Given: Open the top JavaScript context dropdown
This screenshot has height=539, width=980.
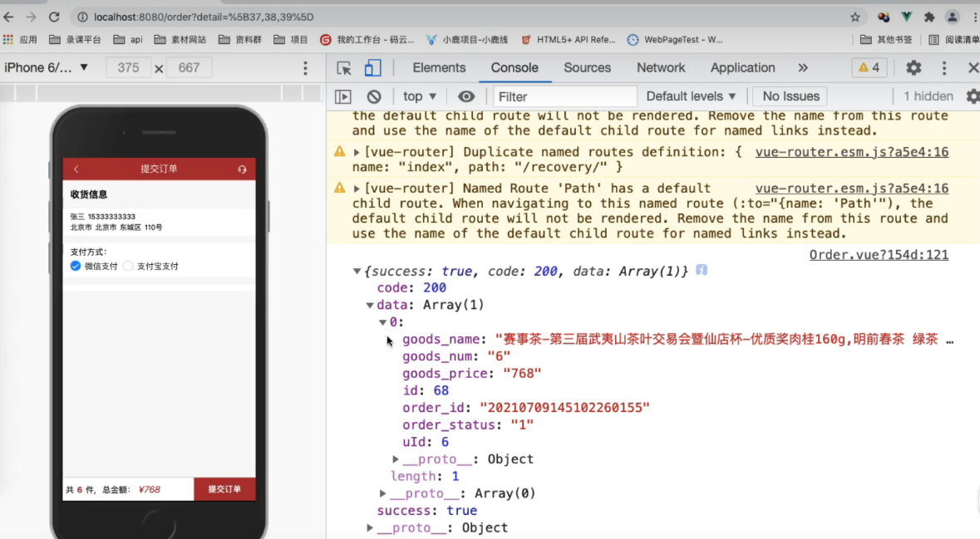Looking at the screenshot, I should (420, 97).
